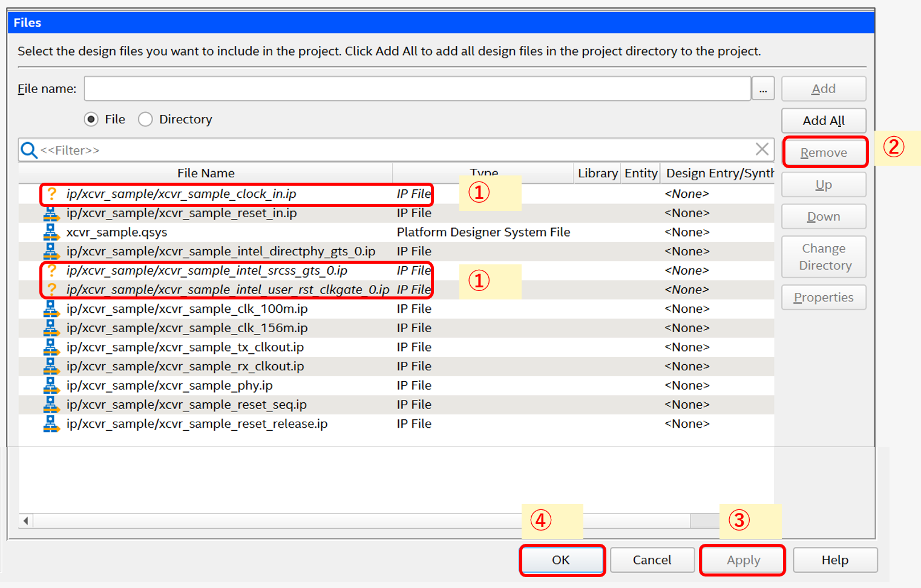
Task: Select the File radio button
Action: 91,119
